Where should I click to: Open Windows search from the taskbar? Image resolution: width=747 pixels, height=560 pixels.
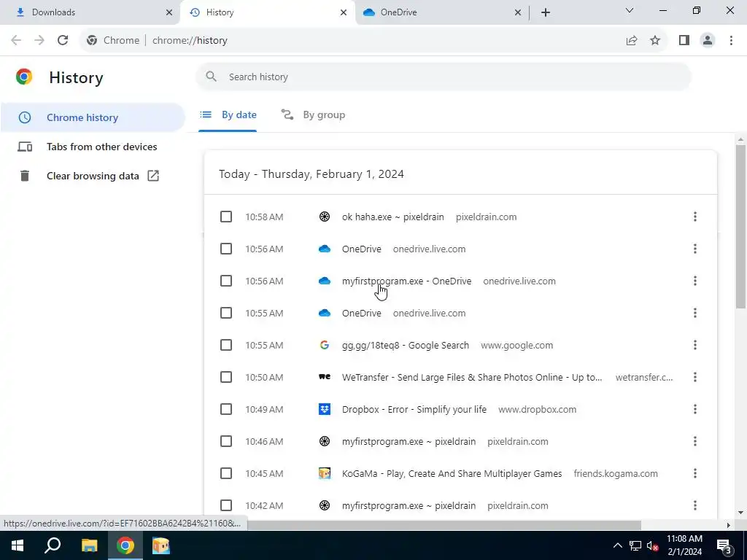[53, 545]
